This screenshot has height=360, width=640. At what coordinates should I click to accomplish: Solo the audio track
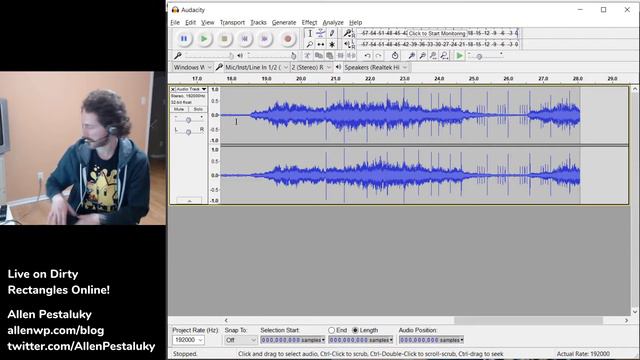point(198,109)
